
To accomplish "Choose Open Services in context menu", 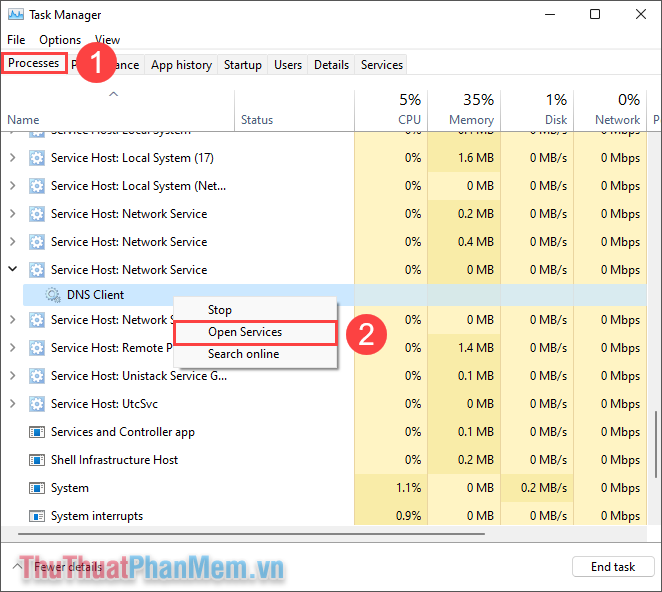I will [255, 332].
